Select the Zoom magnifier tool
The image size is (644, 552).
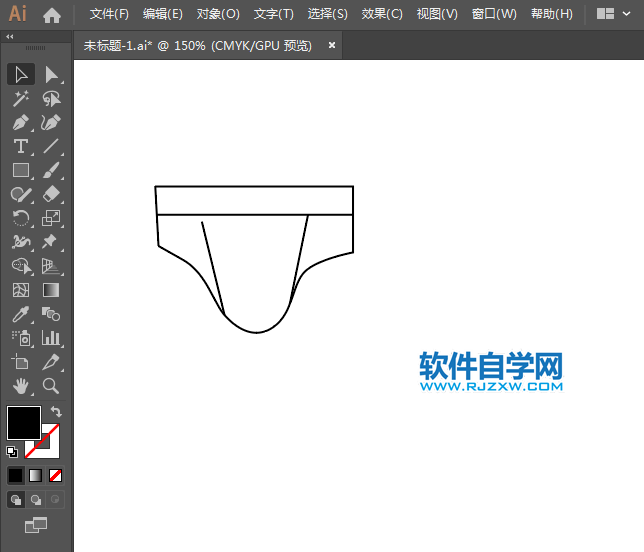coord(51,385)
